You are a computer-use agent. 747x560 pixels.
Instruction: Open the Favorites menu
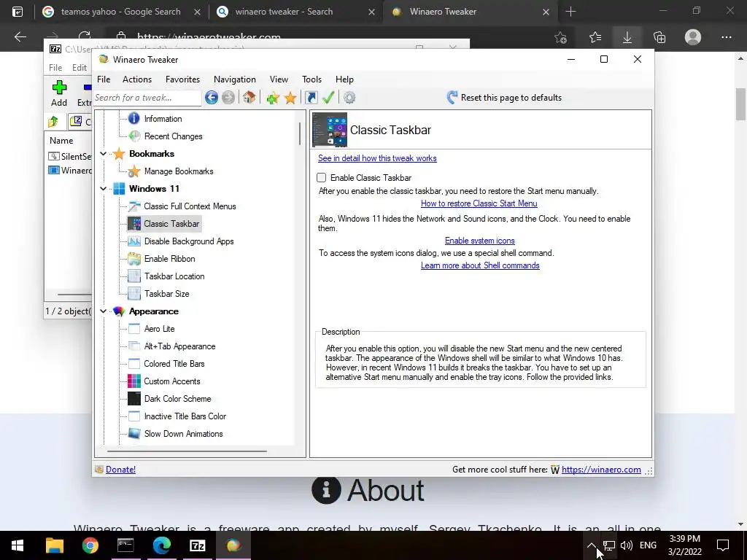point(182,79)
